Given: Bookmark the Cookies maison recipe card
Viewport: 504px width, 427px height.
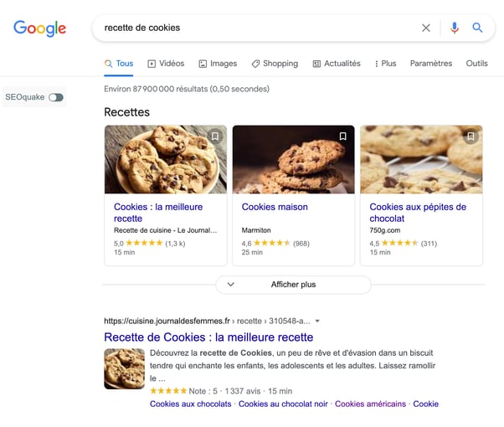Looking at the screenshot, I should tap(342, 136).
